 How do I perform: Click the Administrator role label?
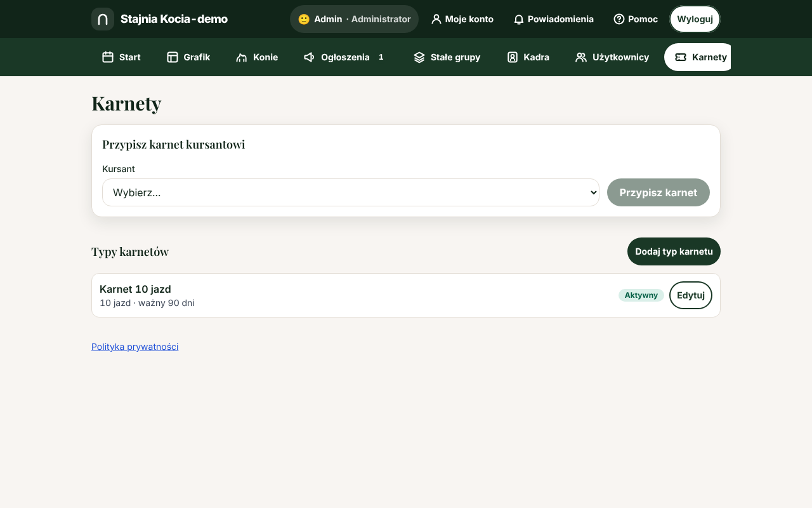(x=381, y=19)
